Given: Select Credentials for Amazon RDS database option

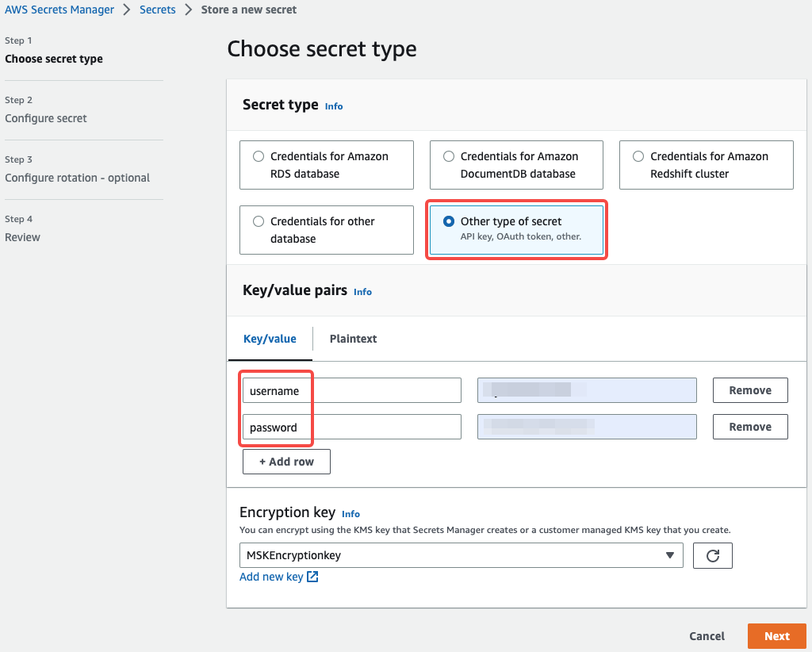Looking at the screenshot, I should coord(259,156).
